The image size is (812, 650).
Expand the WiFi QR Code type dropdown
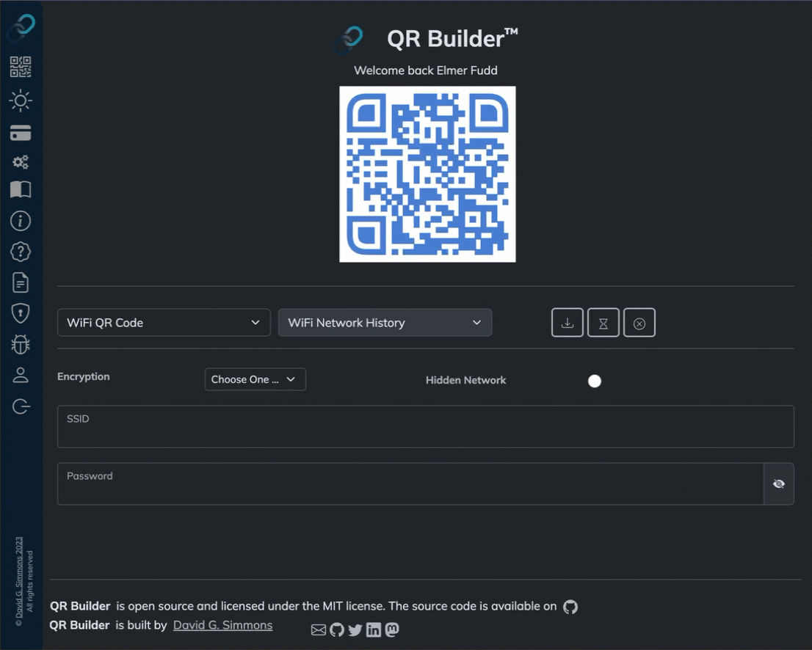tap(164, 322)
